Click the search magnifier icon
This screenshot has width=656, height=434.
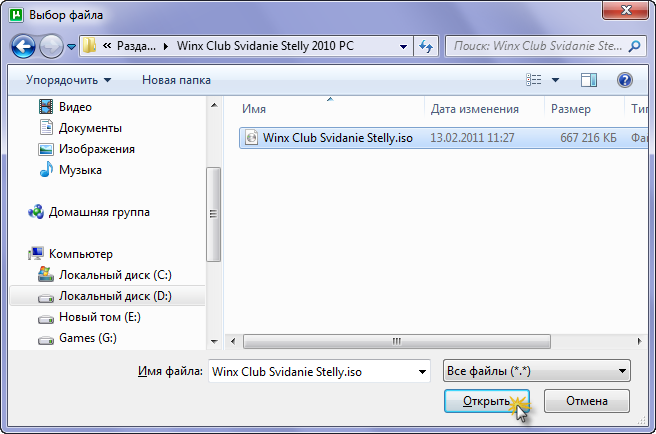coord(635,46)
